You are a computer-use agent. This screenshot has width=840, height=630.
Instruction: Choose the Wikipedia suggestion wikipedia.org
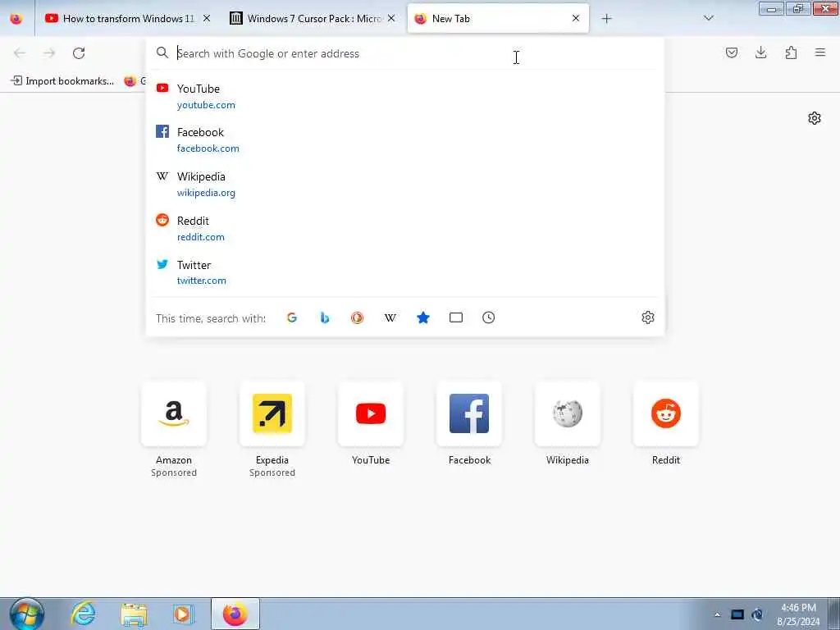(404, 185)
